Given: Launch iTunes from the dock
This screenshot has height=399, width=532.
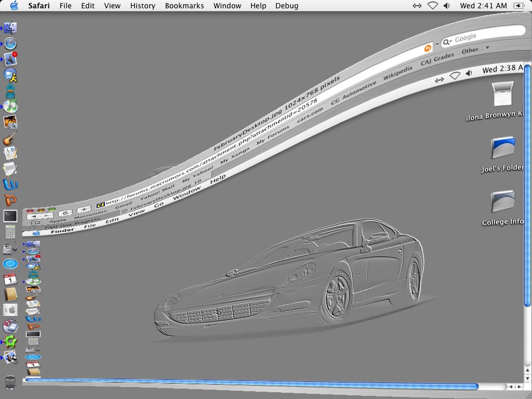Looking at the screenshot, I should (x=10, y=107).
